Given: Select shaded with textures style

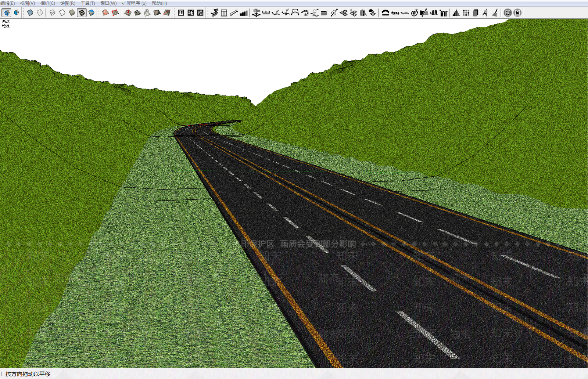Looking at the screenshot, I should pyautogui.click(x=82, y=13).
